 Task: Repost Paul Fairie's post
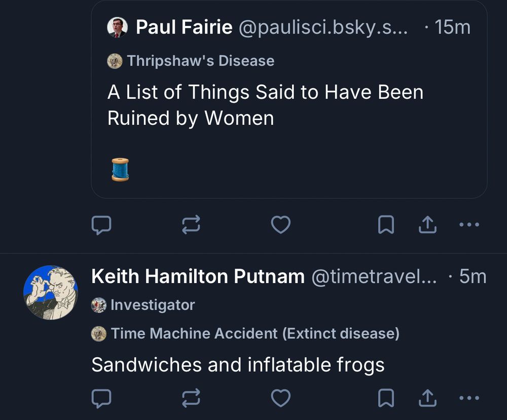click(192, 224)
